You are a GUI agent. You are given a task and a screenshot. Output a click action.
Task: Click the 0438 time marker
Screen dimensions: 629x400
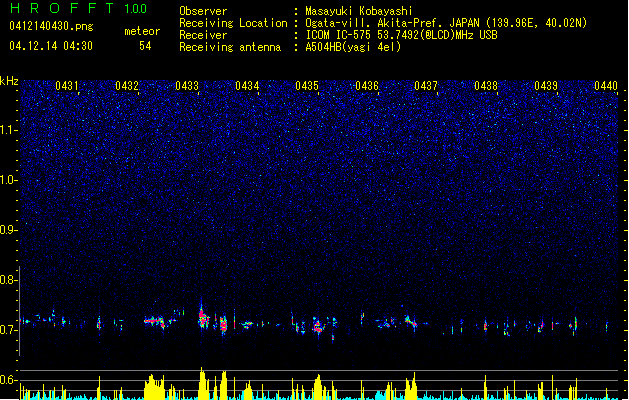[x=486, y=86]
